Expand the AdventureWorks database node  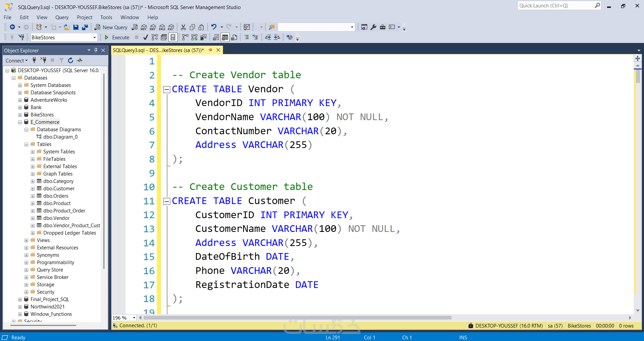tap(20, 100)
